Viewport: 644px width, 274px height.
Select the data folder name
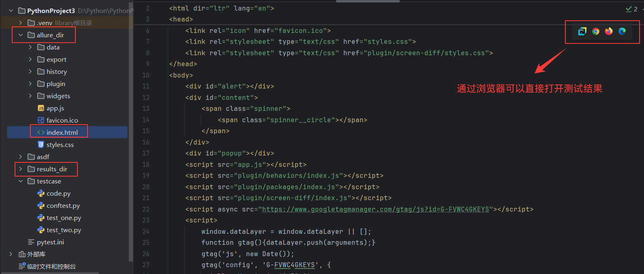[x=53, y=47]
